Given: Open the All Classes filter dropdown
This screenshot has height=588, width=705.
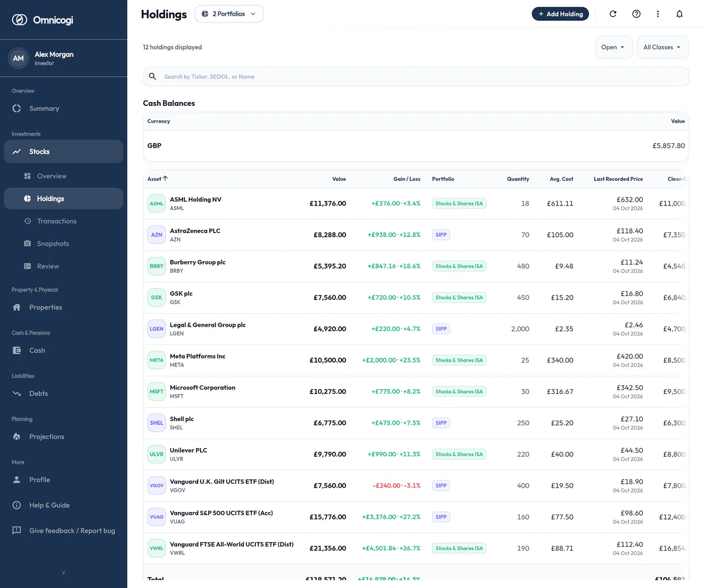Looking at the screenshot, I should click(663, 47).
